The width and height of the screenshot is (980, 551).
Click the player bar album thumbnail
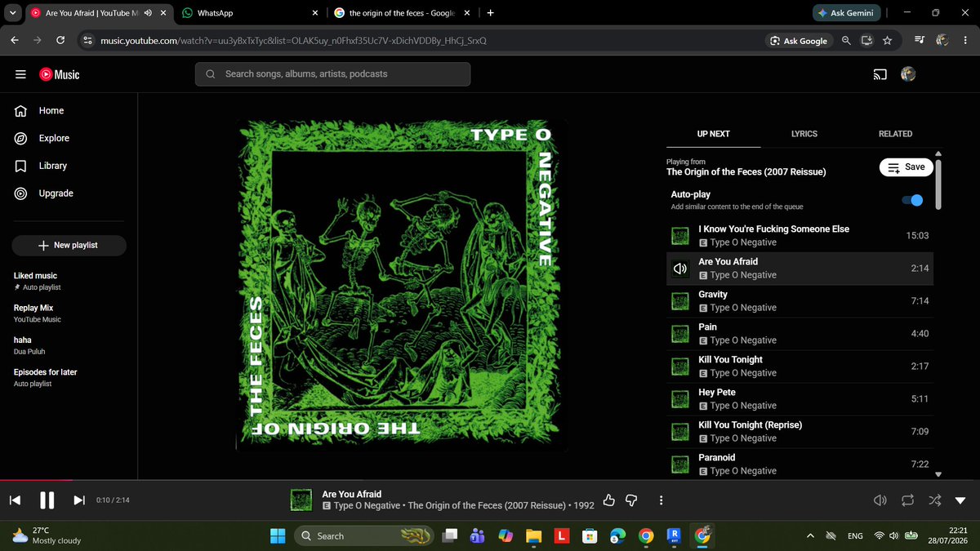click(302, 500)
